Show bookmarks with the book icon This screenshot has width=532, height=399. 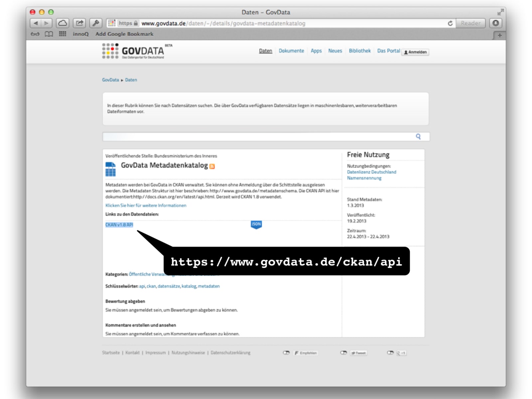pos(49,34)
